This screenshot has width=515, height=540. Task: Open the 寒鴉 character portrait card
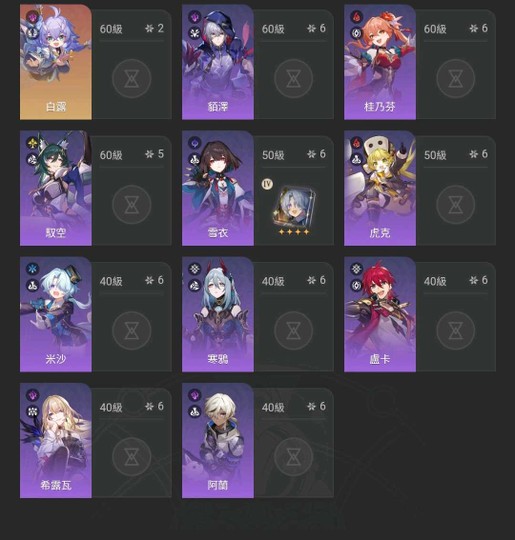[x=218, y=314]
